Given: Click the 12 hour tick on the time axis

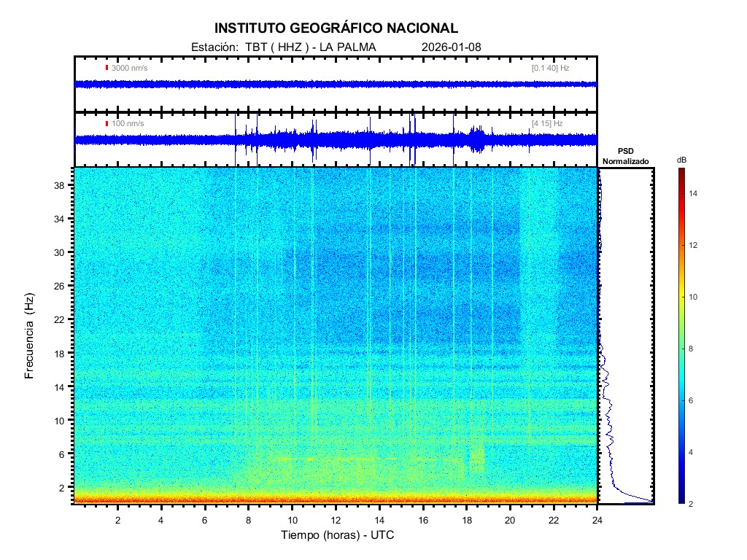Looking at the screenshot, I should click(x=336, y=520).
